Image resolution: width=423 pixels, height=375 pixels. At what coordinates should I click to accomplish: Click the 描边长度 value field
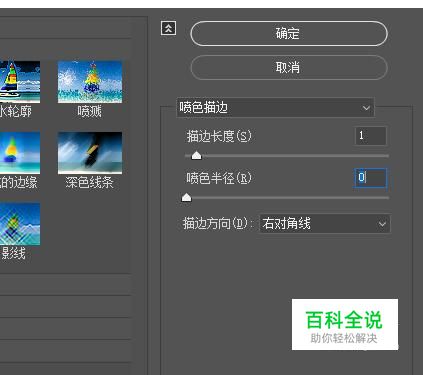coord(370,136)
